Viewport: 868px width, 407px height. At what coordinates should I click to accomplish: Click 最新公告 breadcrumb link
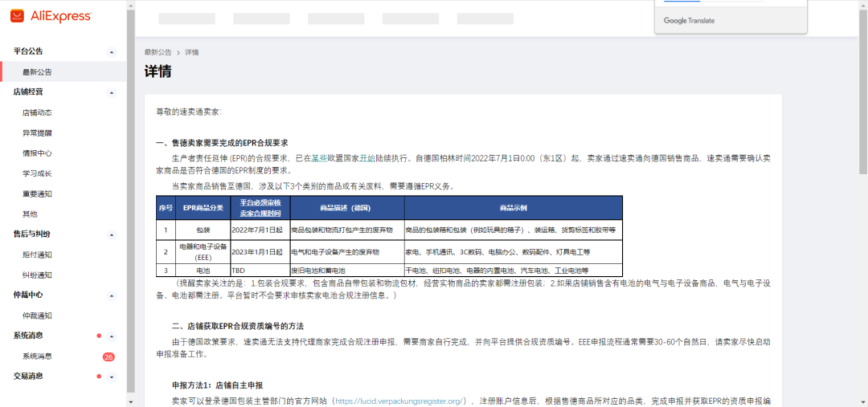tap(158, 52)
